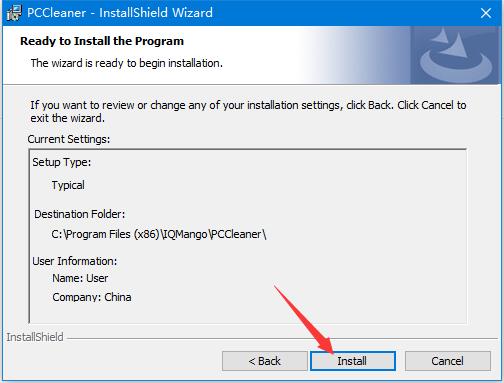Viewport: 504px width, 383px height.
Task: Click the User Information heading in settings
Action: pos(75,261)
